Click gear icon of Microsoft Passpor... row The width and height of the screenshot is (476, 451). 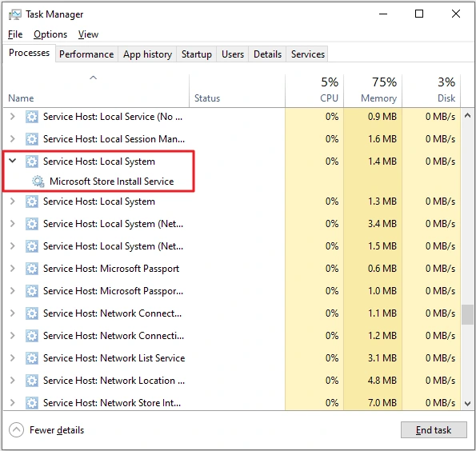(x=32, y=291)
